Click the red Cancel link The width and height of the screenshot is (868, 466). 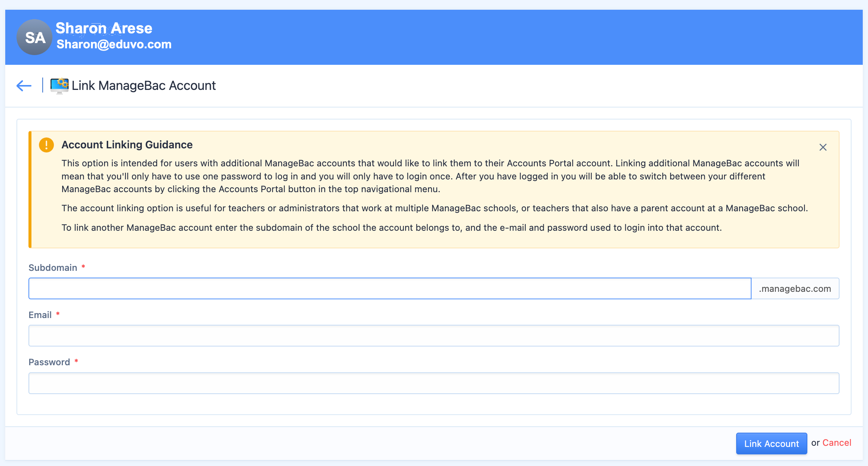(x=837, y=443)
